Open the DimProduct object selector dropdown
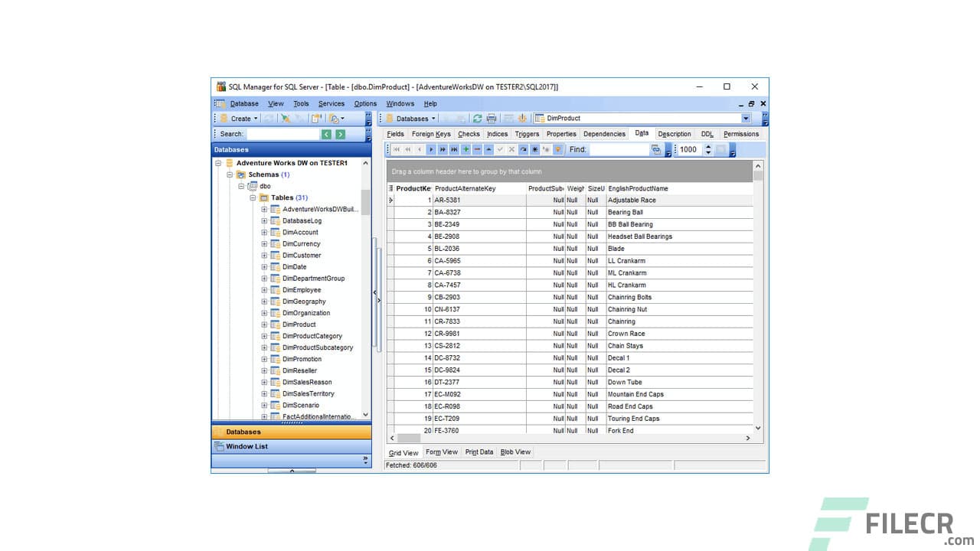This screenshot has height=551, width=980. click(747, 118)
